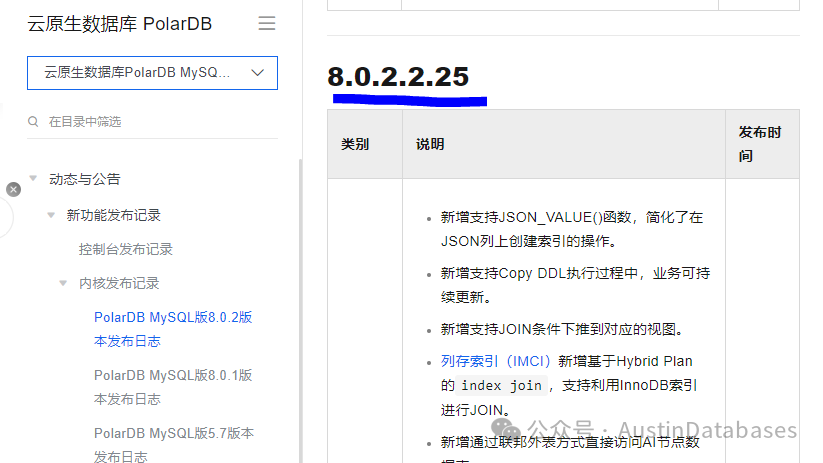The height and width of the screenshot is (463, 823).
Task: Open the hamburger menu beside PolarDB title
Action: [x=267, y=23]
